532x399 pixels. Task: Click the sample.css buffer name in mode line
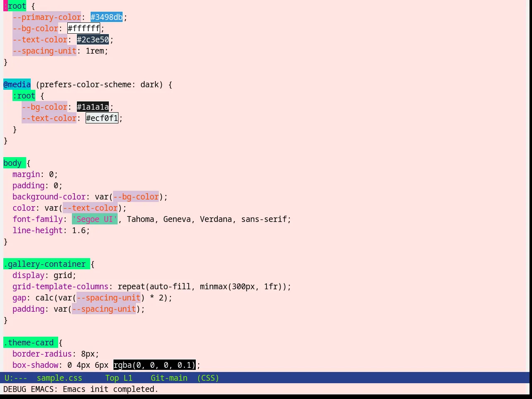(59, 378)
